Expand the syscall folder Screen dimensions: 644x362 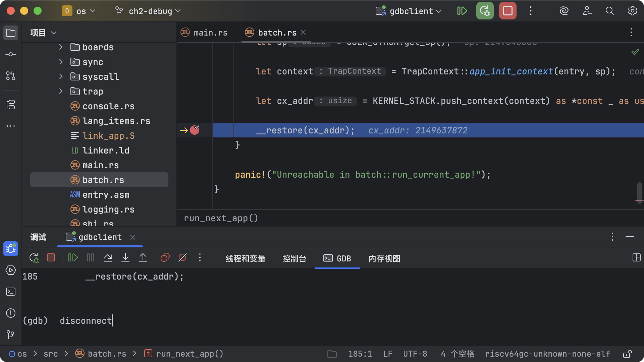click(x=61, y=77)
